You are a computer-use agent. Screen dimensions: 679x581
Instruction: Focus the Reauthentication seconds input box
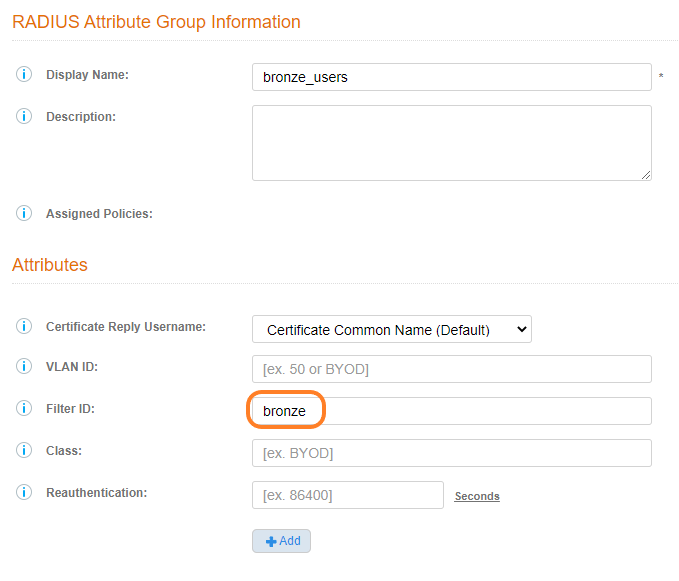(347, 495)
